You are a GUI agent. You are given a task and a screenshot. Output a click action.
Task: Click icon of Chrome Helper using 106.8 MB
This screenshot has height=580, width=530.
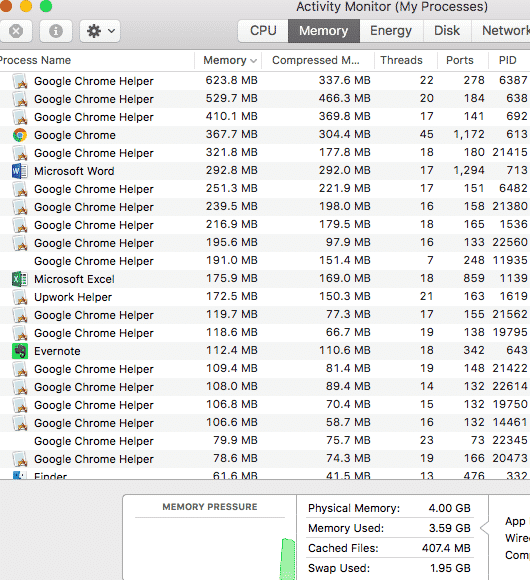(20, 405)
